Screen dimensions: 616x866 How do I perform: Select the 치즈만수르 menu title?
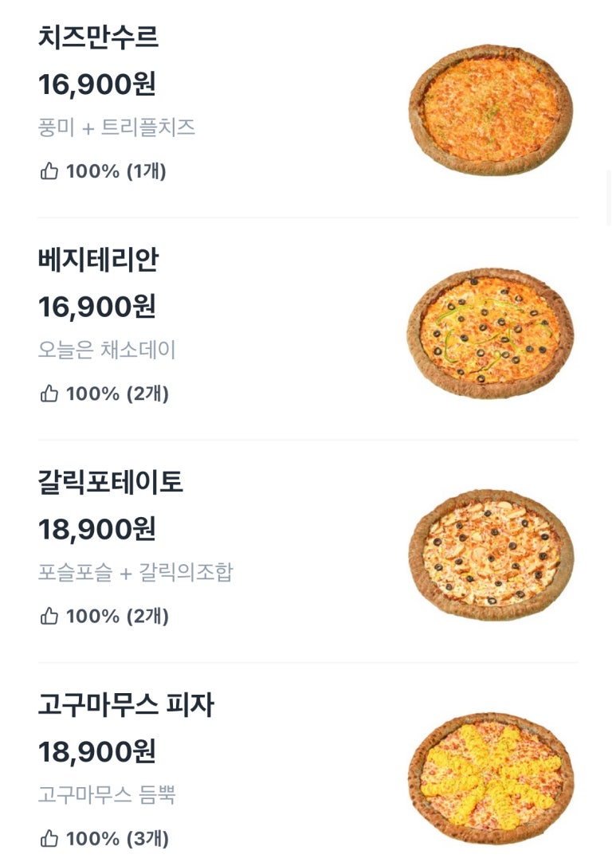tap(98, 37)
